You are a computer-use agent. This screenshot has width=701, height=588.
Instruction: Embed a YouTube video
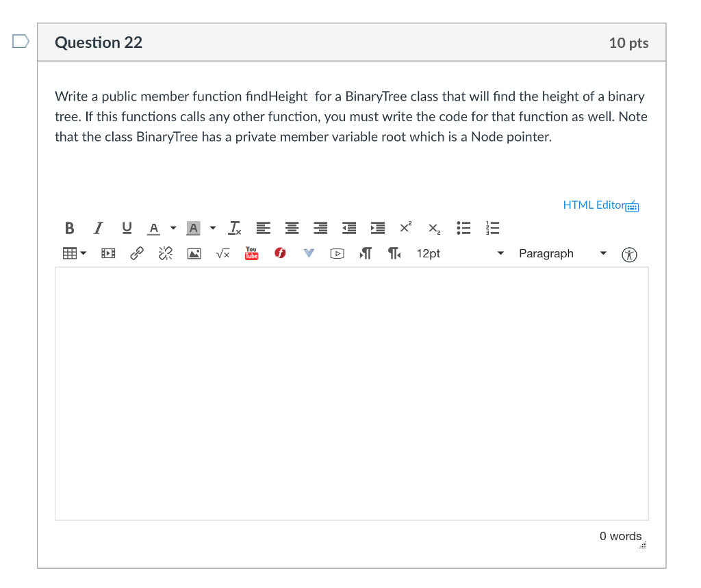coord(251,253)
